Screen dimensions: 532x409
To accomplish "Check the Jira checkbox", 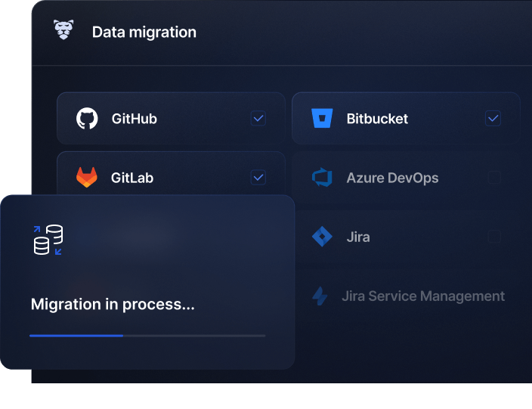I will pyautogui.click(x=493, y=237).
